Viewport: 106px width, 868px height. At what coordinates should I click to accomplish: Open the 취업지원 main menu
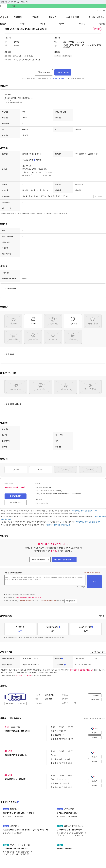[35, 17]
